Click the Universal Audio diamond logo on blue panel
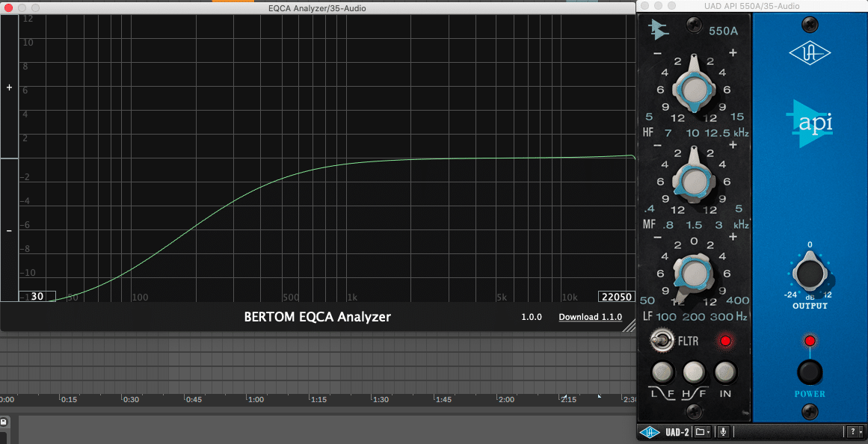Viewport: 868px width, 444px height. (810, 55)
